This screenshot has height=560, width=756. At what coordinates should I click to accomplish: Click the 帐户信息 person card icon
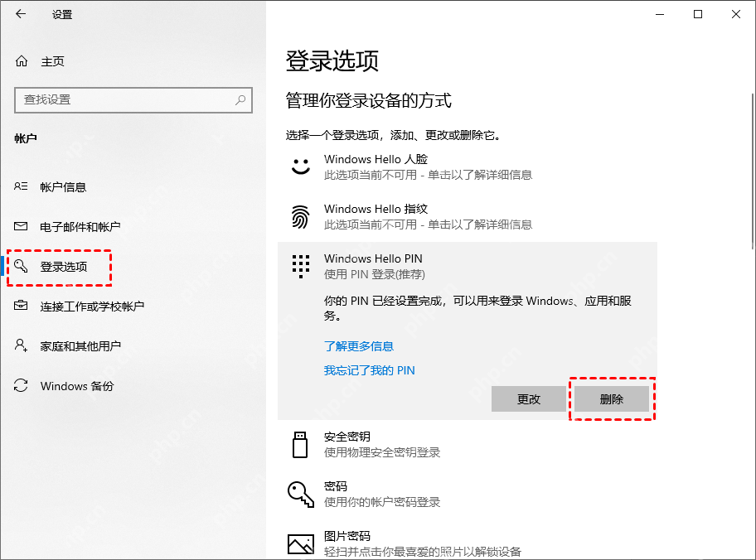(21, 186)
